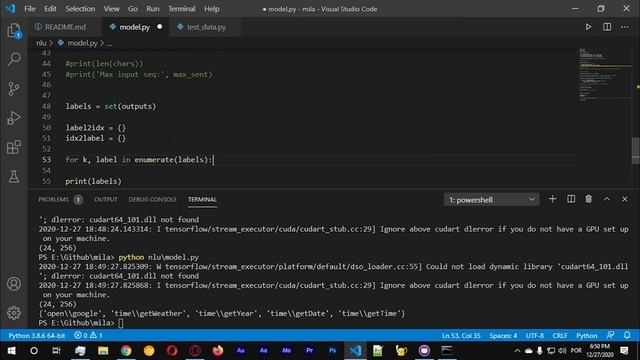This screenshot has height=360, width=640.
Task: Open Chrome from the taskbar
Action: pos(126,351)
